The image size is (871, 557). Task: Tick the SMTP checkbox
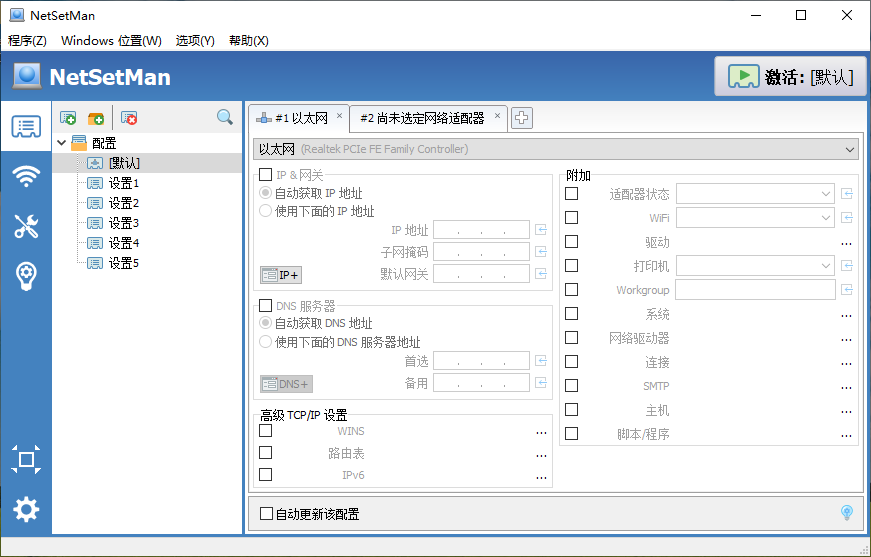[571, 385]
